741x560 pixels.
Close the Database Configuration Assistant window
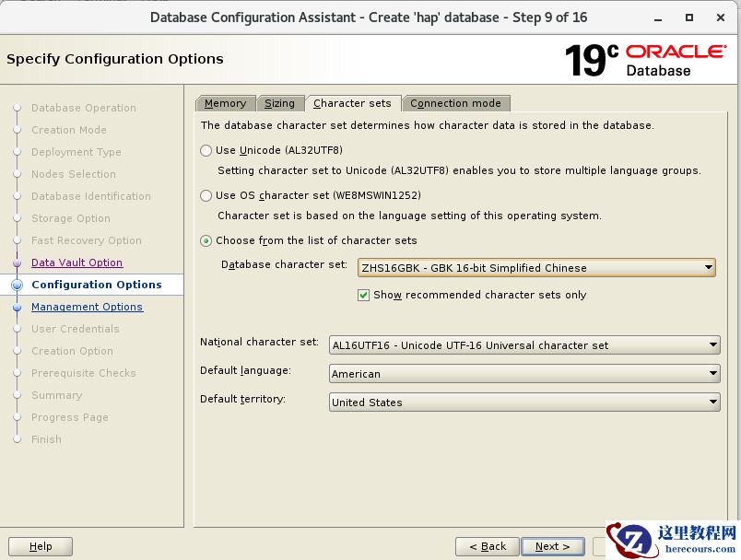click(721, 17)
